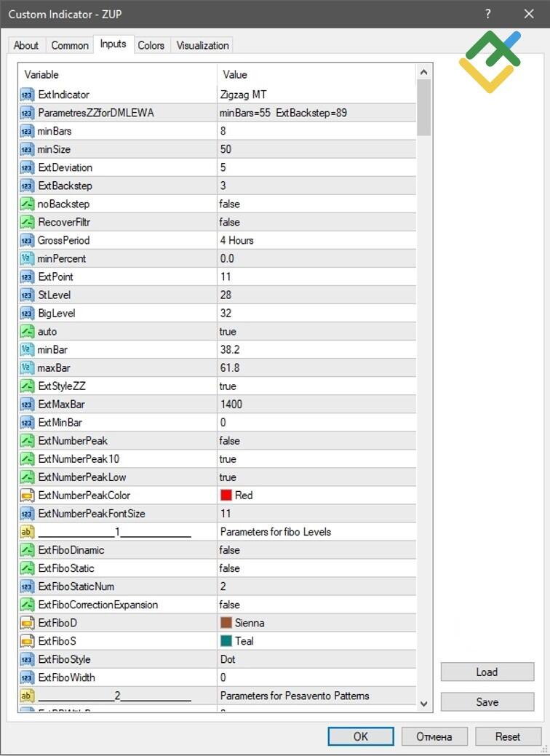
Task: Click the boolean icon next to noBackstep
Action: point(27,204)
